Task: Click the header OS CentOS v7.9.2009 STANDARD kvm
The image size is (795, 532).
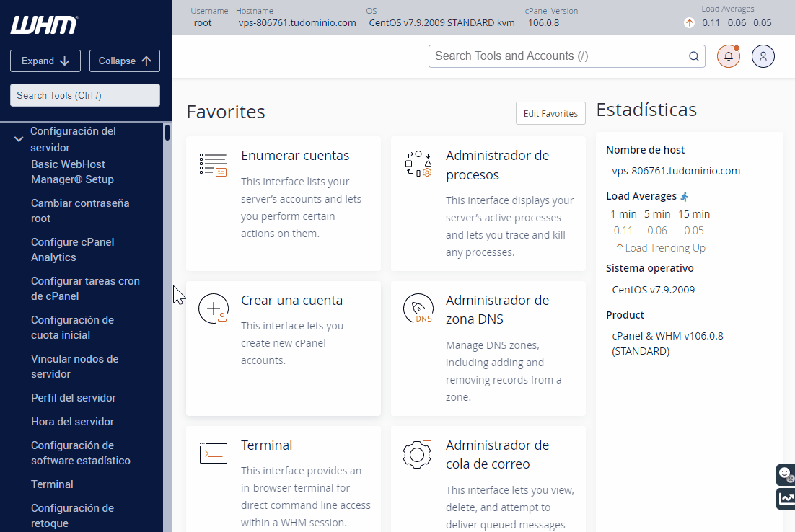Action: pos(442,23)
